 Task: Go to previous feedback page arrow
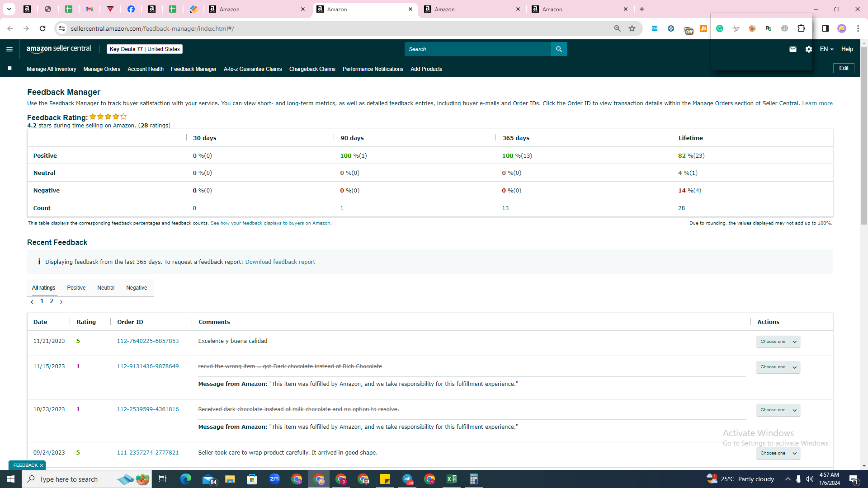tap(32, 302)
